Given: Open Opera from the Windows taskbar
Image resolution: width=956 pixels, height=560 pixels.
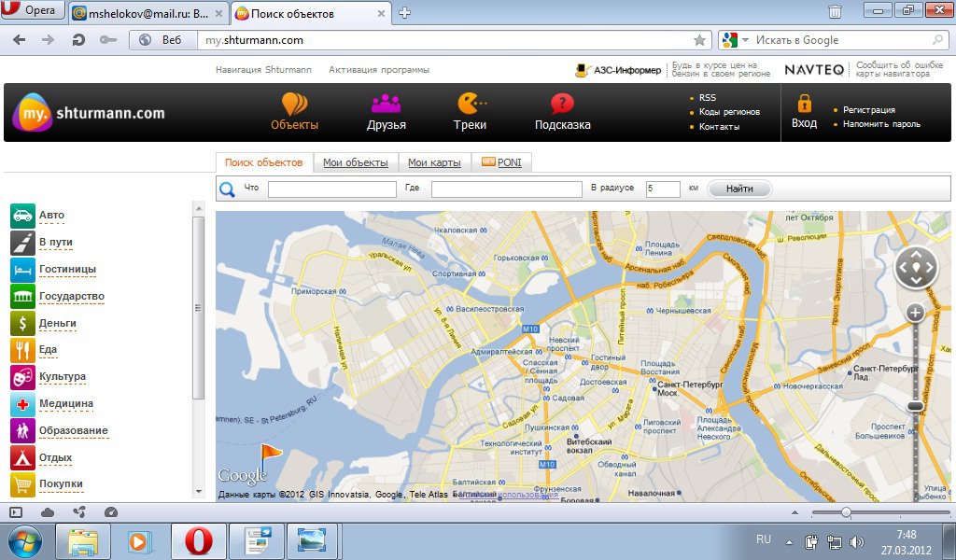Looking at the screenshot, I should (198, 540).
